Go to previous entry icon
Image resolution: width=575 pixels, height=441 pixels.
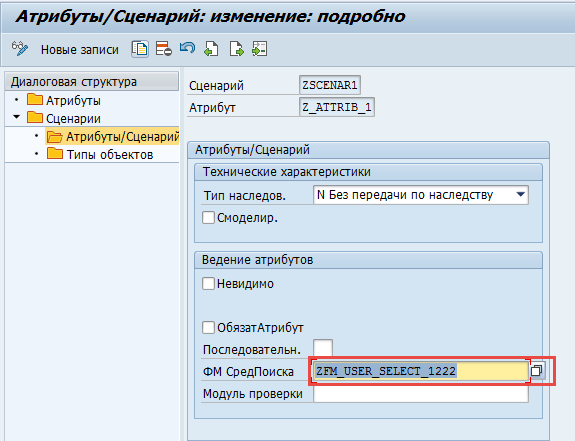click(211, 49)
